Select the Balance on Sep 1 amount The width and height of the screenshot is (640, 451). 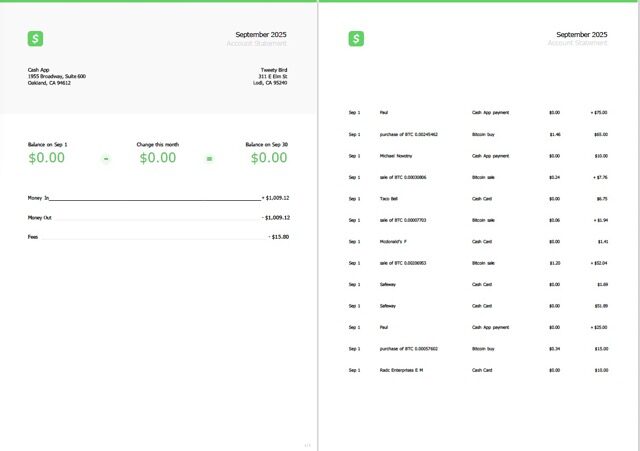pyautogui.click(x=47, y=158)
